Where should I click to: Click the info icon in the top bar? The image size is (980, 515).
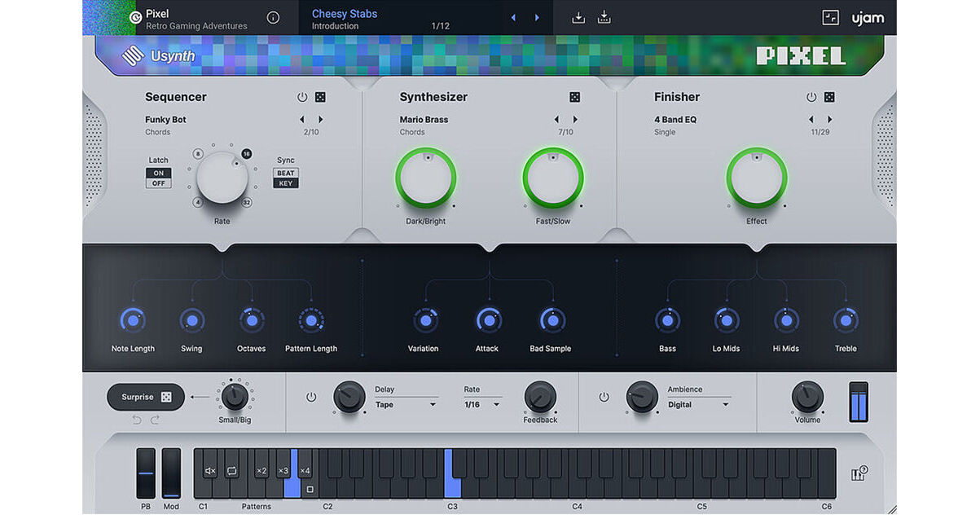point(272,17)
